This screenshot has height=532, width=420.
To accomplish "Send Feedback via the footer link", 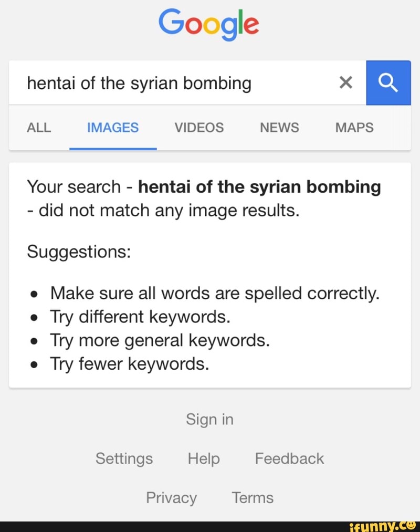I will (289, 458).
